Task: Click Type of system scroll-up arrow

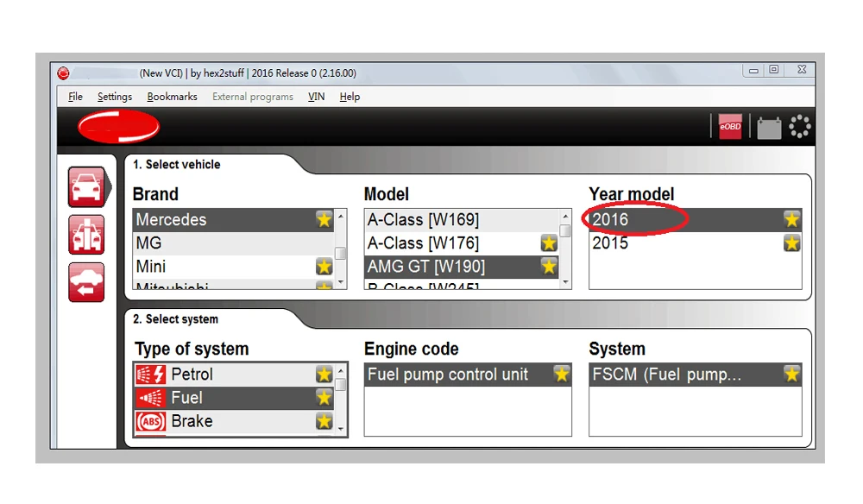Action: [341, 370]
